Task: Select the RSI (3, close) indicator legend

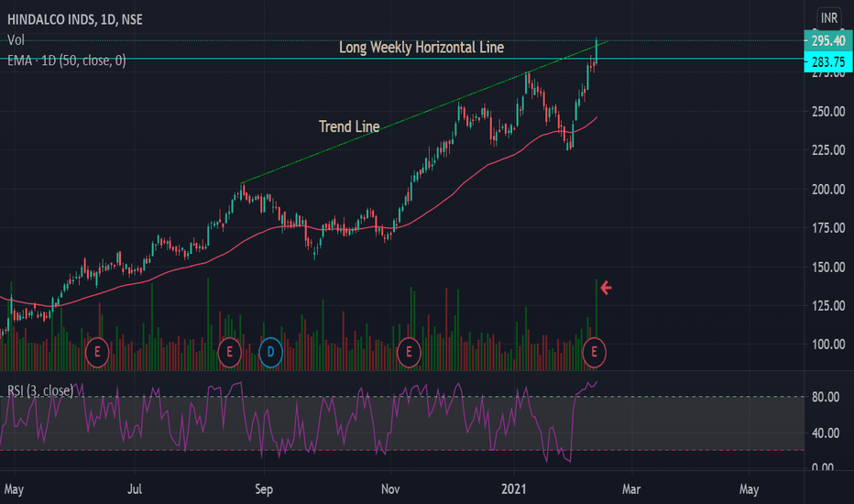Action: pyautogui.click(x=40, y=390)
